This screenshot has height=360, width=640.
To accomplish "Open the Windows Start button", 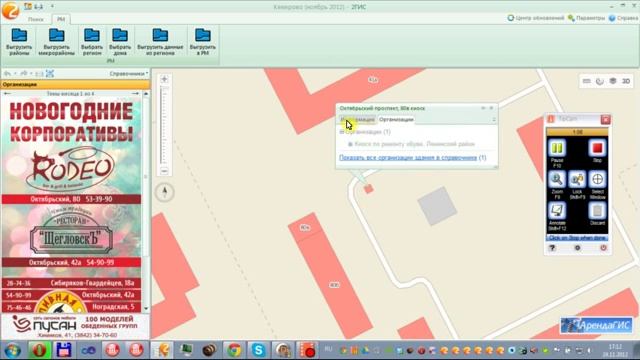I will pyautogui.click(x=13, y=350).
